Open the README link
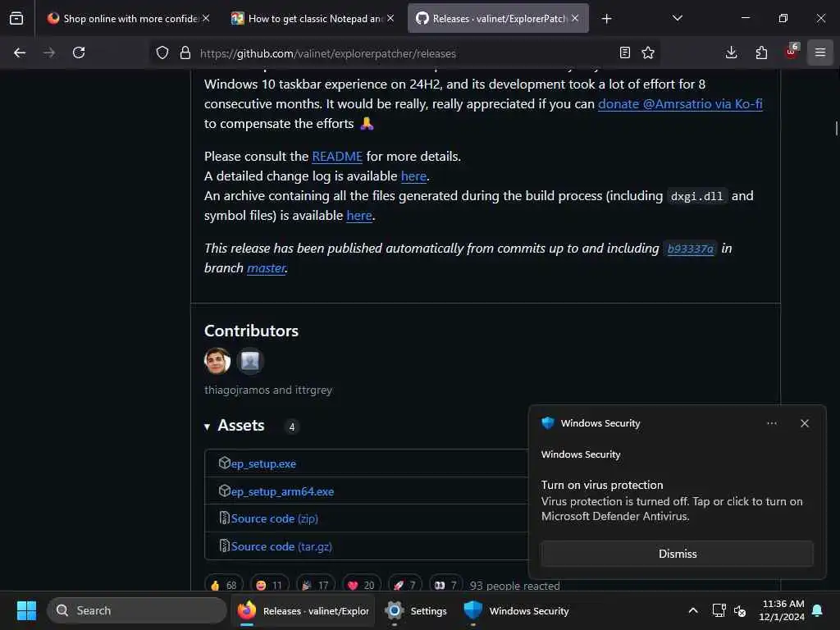The image size is (840, 630). tap(337, 157)
